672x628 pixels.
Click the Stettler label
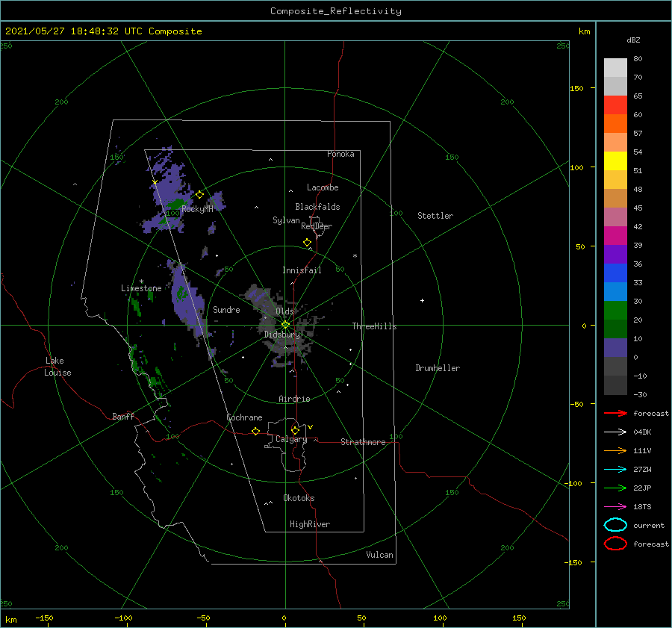tap(435, 216)
